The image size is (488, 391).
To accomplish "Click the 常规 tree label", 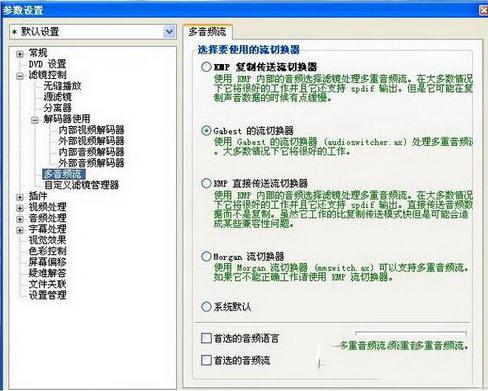I will point(38,53).
